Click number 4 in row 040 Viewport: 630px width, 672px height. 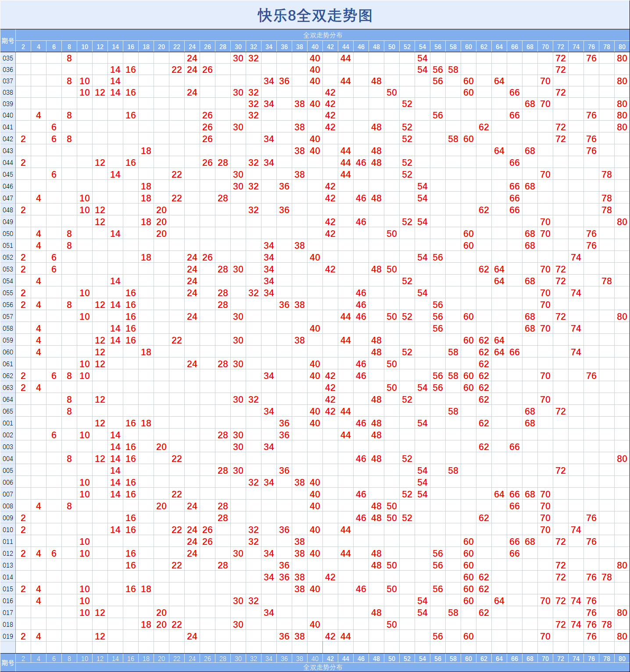[x=39, y=115]
